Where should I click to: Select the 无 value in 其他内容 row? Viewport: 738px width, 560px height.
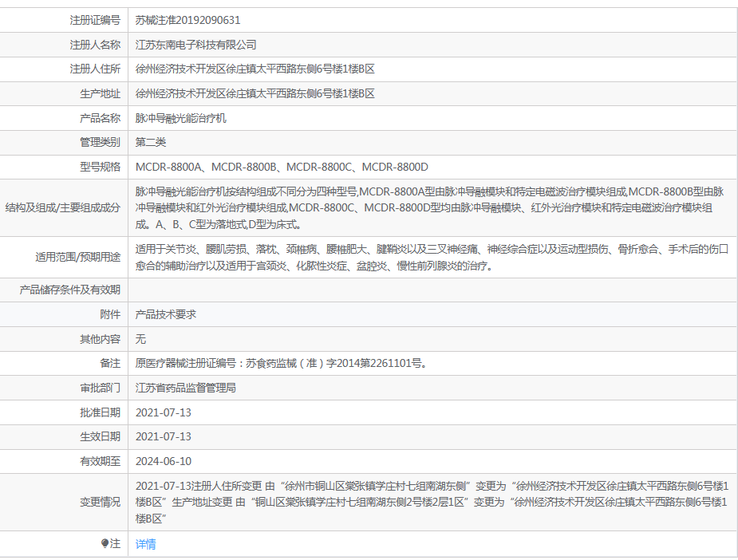pyautogui.click(x=140, y=339)
